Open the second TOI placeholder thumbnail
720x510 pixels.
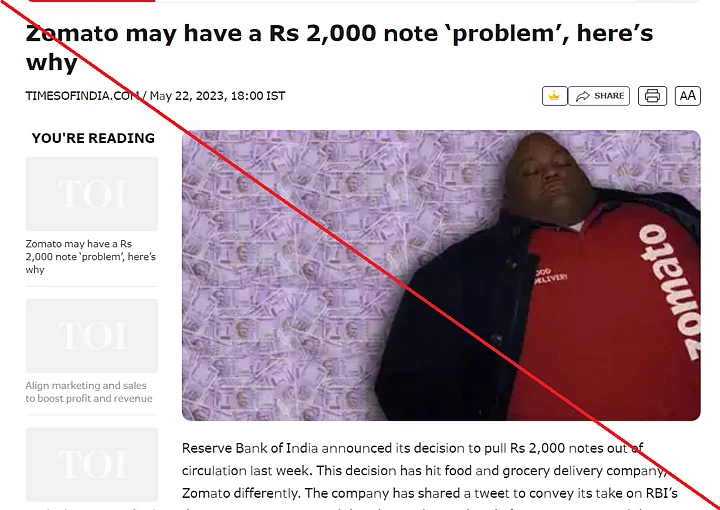coord(92,336)
